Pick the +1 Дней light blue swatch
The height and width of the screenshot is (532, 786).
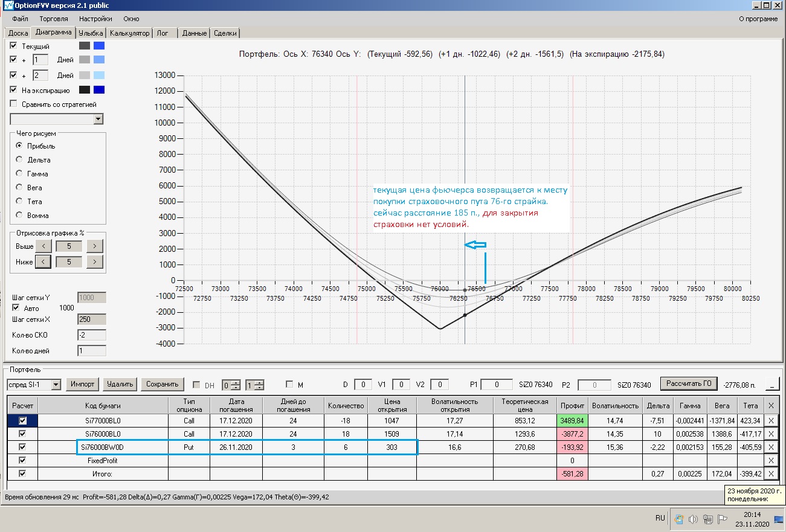(99, 60)
